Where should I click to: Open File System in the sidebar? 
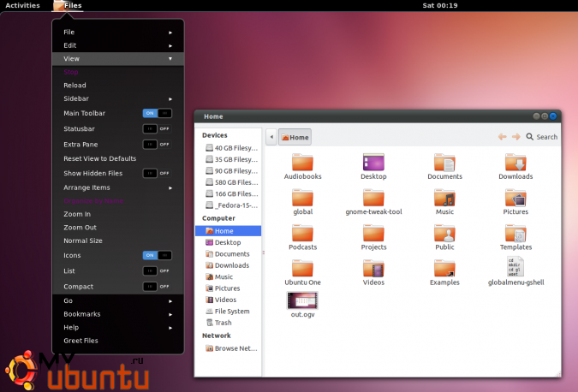pos(228,312)
